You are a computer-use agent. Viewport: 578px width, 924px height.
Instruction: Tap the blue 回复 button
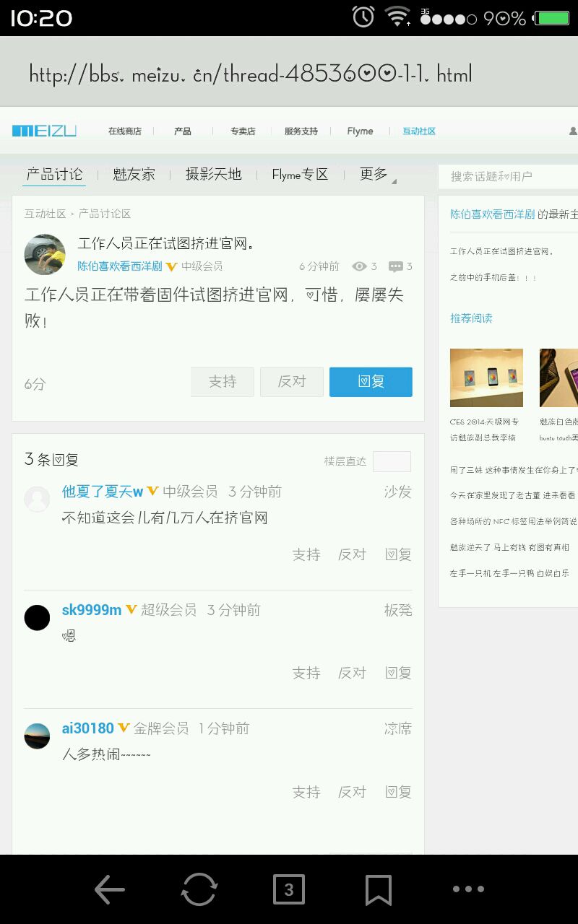click(371, 382)
